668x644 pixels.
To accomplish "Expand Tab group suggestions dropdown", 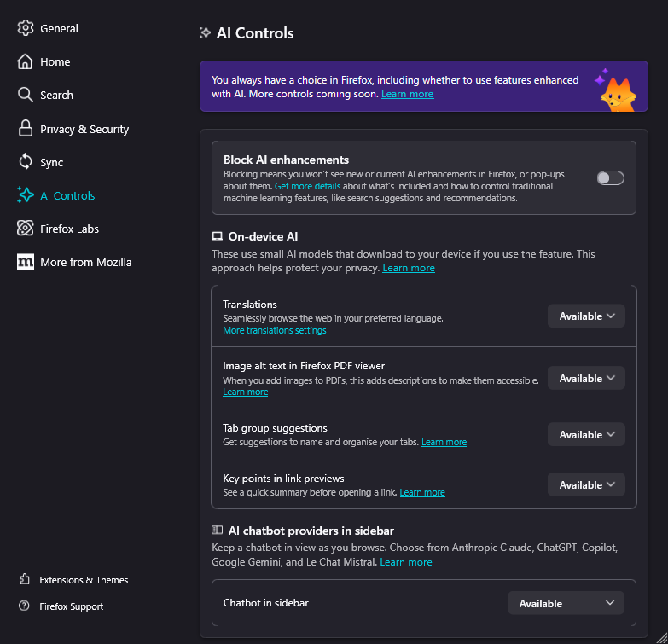I will pyautogui.click(x=586, y=434).
